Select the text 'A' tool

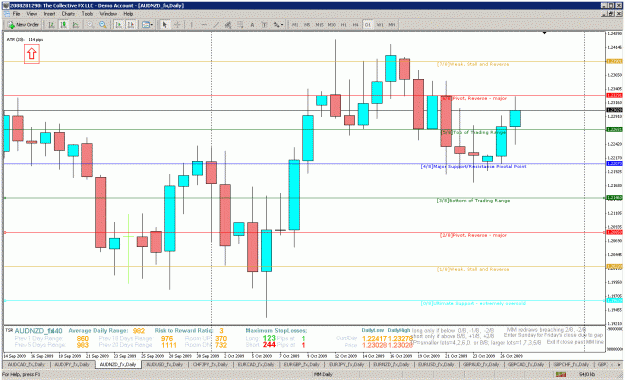click(252, 25)
